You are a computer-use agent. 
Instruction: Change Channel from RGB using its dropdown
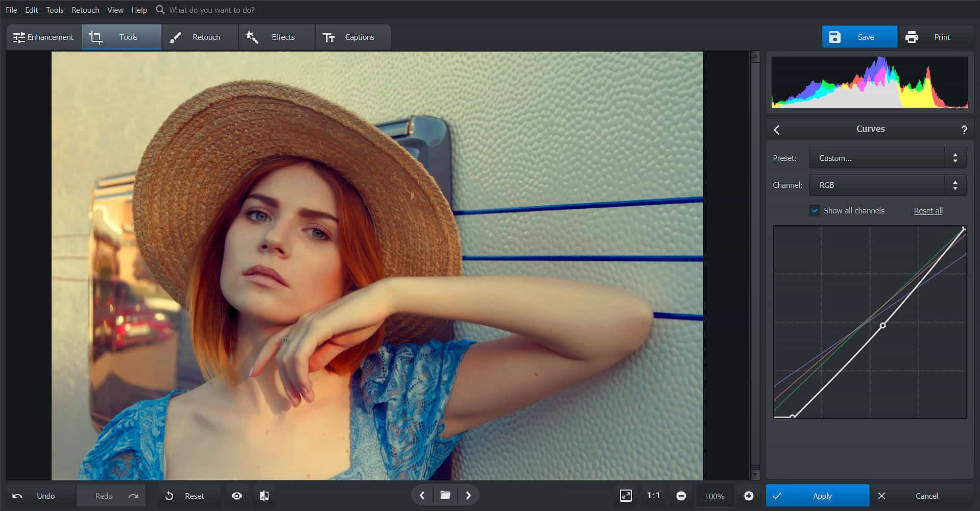click(x=954, y=185)
